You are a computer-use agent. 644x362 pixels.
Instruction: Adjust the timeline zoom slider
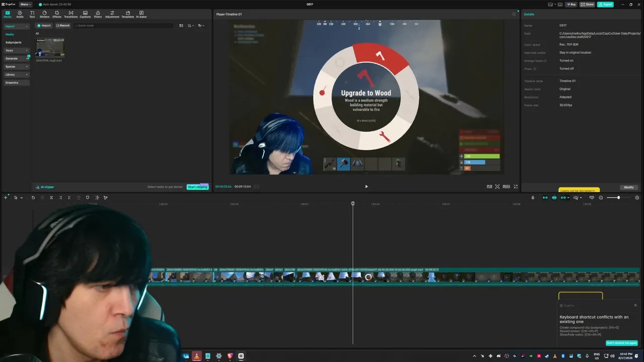point(618,198)
